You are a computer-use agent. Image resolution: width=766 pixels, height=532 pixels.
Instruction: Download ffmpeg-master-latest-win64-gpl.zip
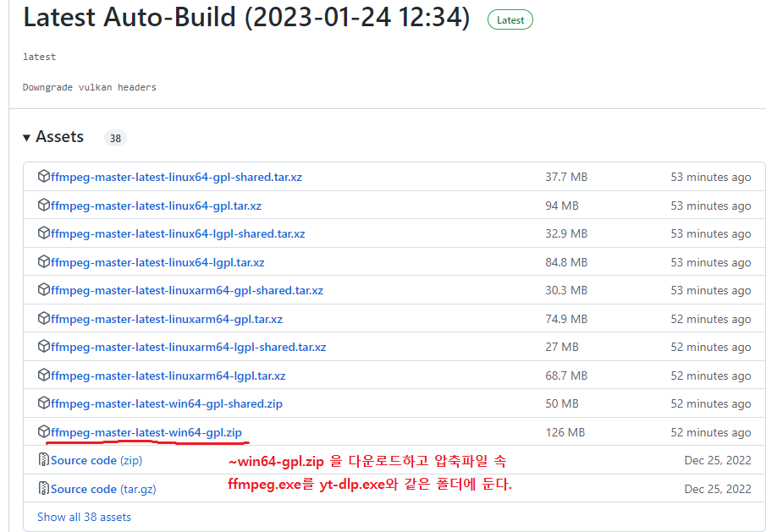point(146,432)
